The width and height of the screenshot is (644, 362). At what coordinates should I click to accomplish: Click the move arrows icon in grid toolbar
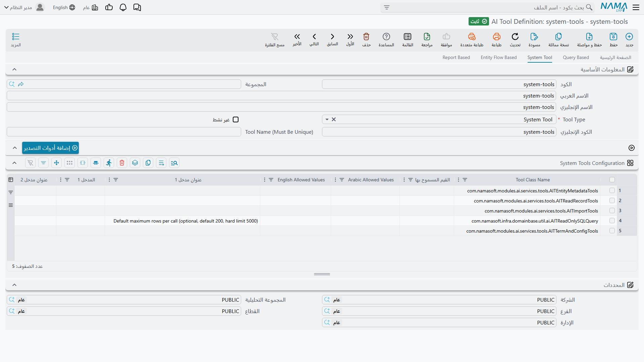point(57,163)
